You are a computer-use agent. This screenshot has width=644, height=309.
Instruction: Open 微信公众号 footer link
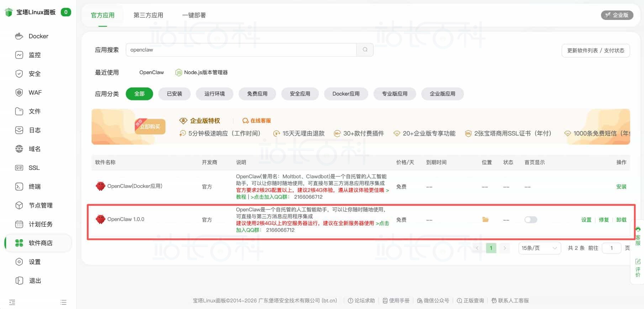tap(433, 300)
